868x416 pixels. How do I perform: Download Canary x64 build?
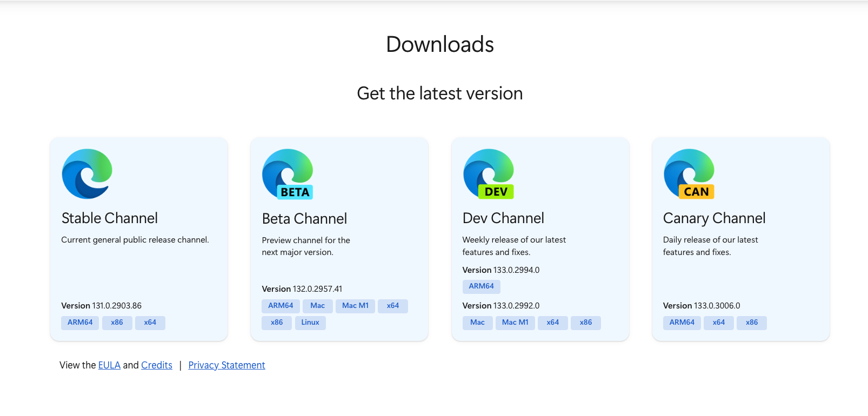719,323
